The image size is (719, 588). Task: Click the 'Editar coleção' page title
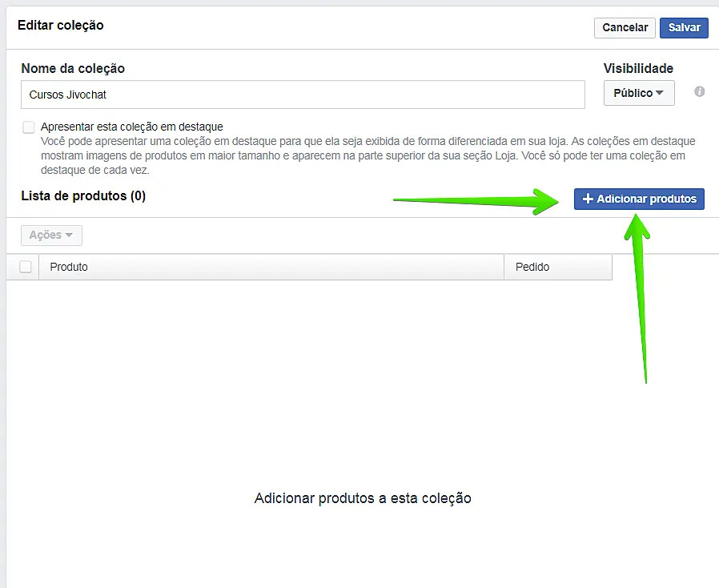(58, 25)
